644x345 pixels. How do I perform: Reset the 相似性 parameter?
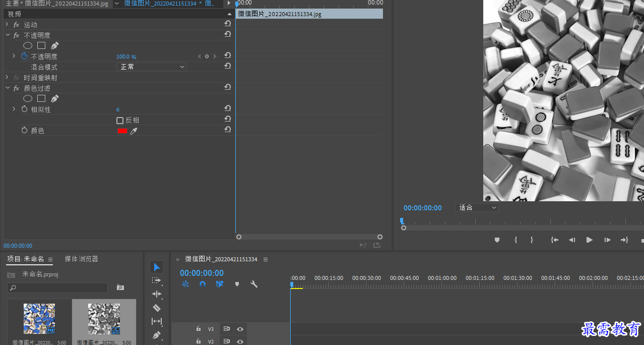[x=228, y=108]
